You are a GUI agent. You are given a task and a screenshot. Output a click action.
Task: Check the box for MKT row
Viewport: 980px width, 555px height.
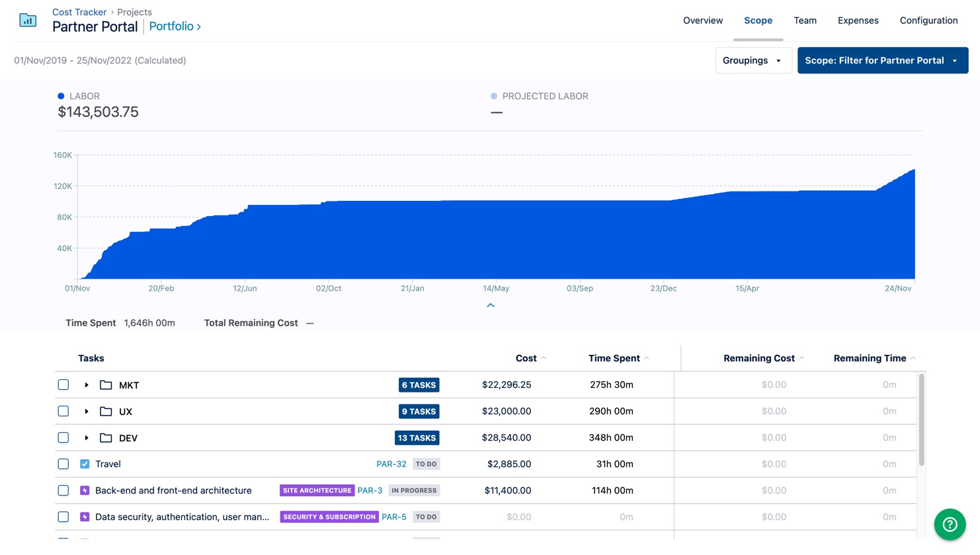[x=63, y=385]
